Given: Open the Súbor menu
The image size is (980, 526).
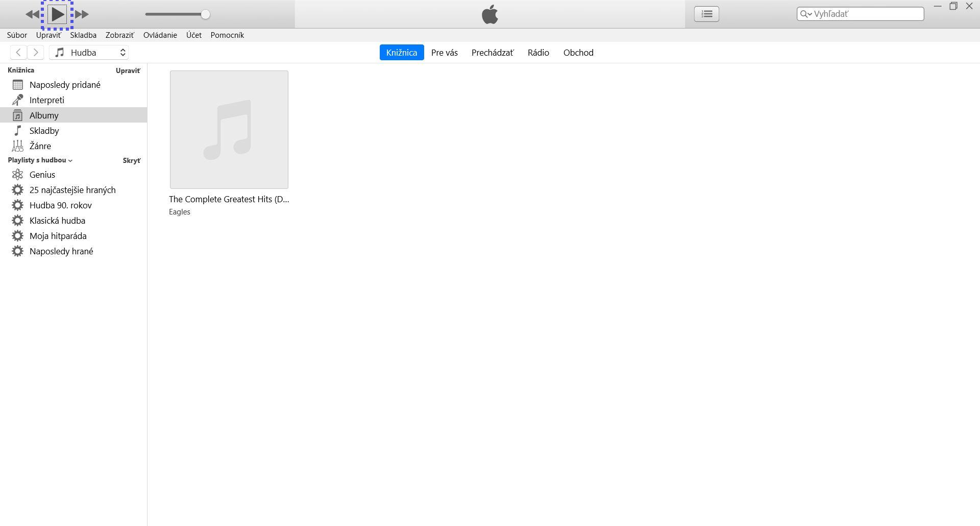Looking at the screenshot, I should coord(17,35).
